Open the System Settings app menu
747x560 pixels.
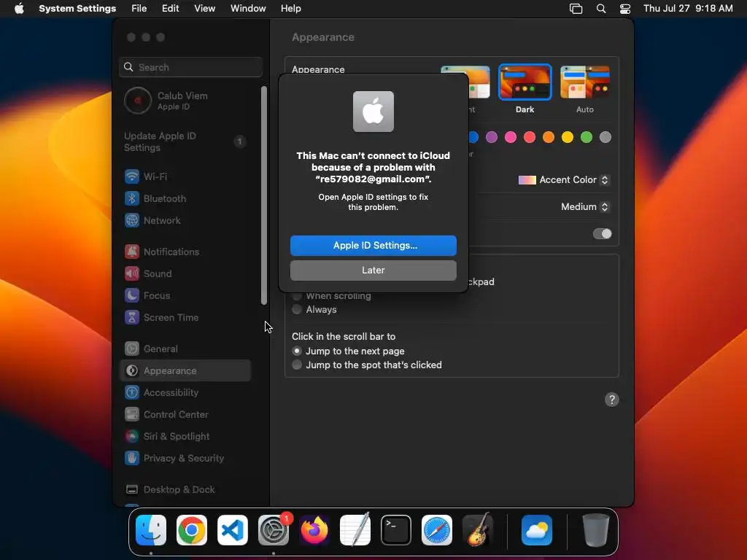pyautogui.click(x=77, y=9)
